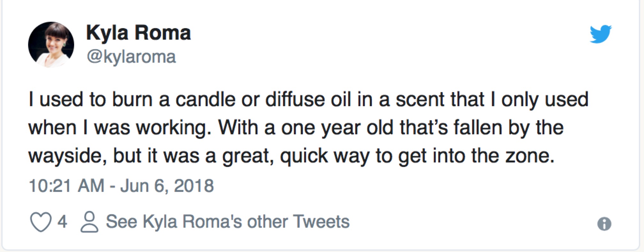Click the person silhouette icon
This screenshot has height=252, width=644.
[89, 222]
